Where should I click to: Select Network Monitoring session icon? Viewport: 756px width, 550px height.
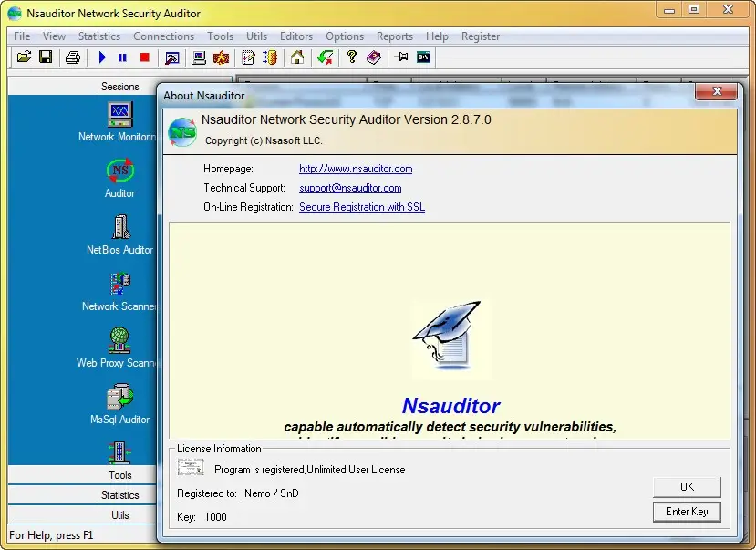[119, 115]
